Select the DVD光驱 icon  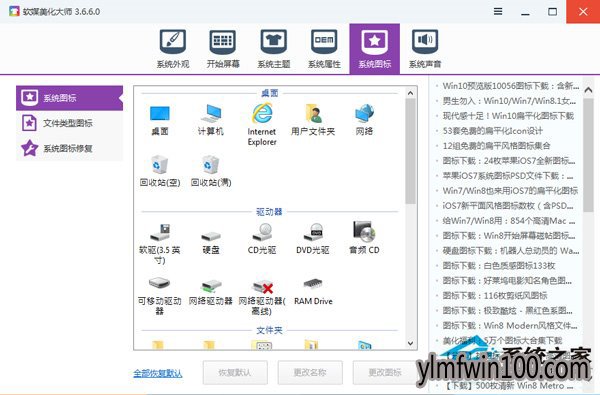(313, 239)
